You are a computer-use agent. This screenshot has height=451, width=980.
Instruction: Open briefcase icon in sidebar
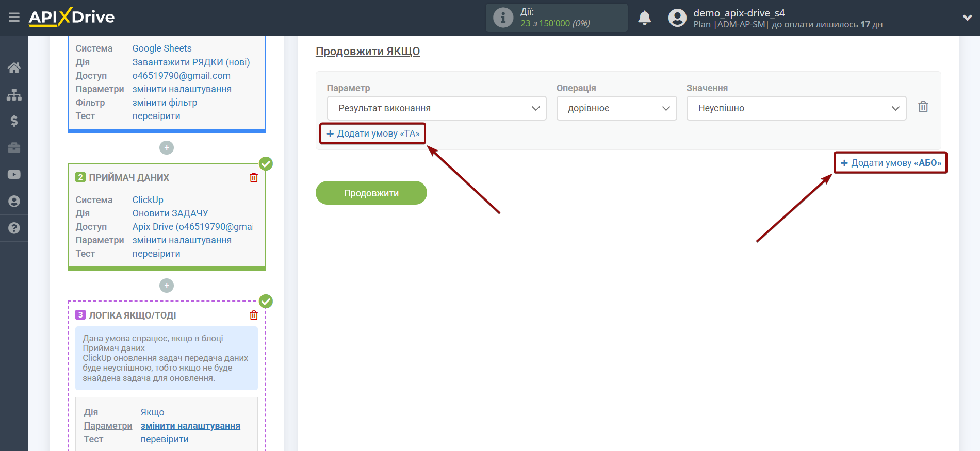(x=14, y=148)
